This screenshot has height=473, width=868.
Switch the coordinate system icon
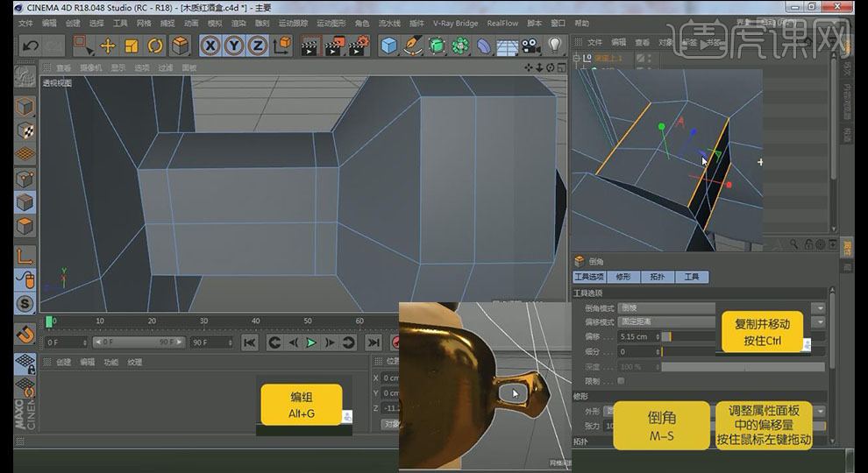pos(281,46)
